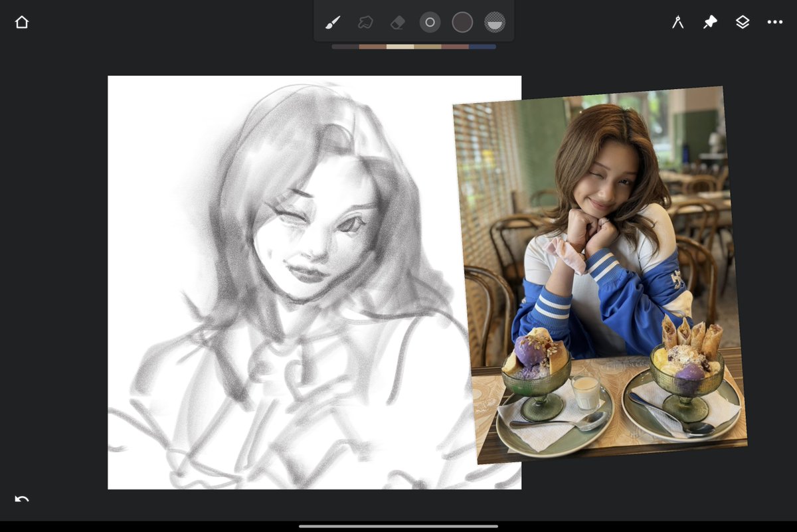Screen dimensions: 797x532
Task: Pick the reddish-brown palette swatch
Action: (x=455, y=46)
